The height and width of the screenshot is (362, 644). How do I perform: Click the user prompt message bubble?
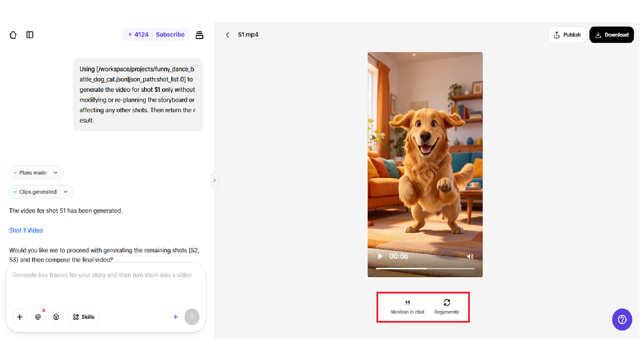(138, 95)
